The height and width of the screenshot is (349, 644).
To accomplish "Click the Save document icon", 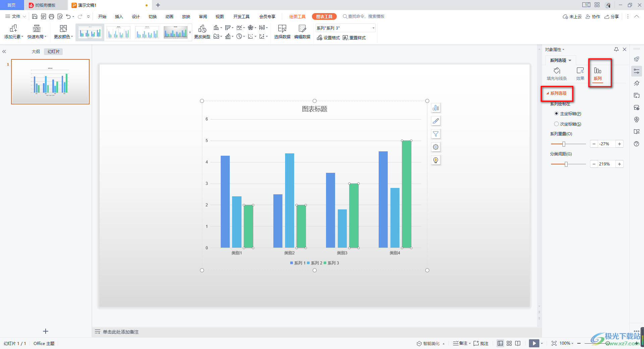I will 35,16.
